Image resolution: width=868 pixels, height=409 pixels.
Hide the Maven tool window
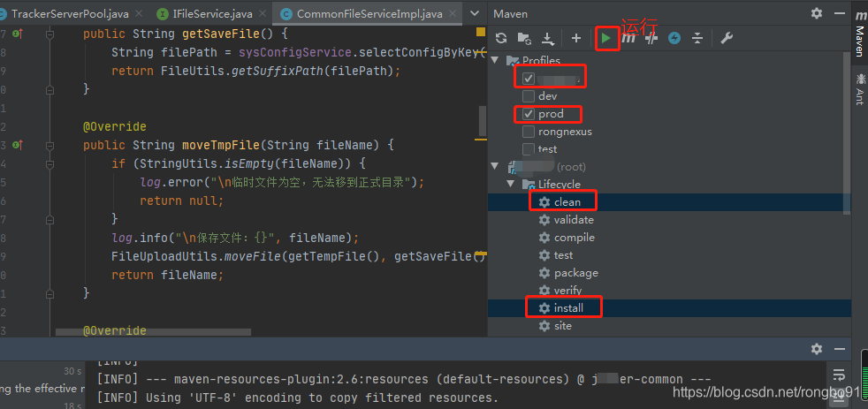[x=841, y=13]
